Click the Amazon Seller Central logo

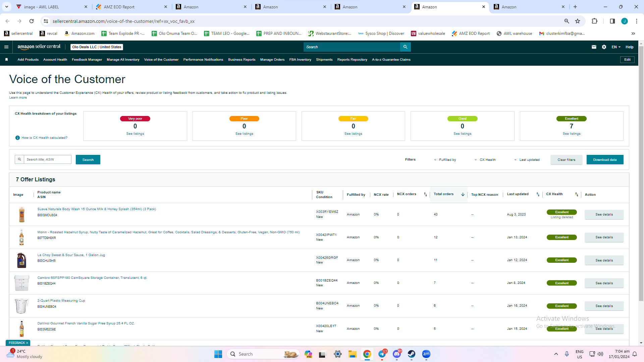(39, 47)
